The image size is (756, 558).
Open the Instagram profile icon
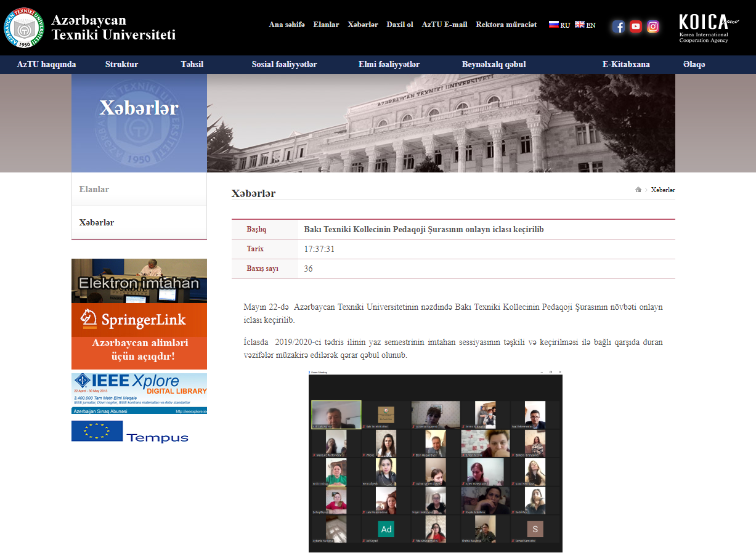click(653, 26)
